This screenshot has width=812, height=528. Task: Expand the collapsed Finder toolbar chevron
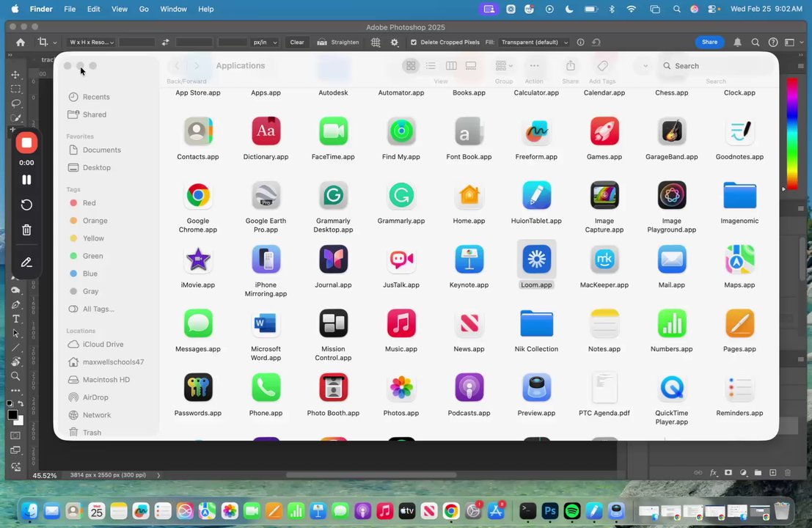point(645,66)
